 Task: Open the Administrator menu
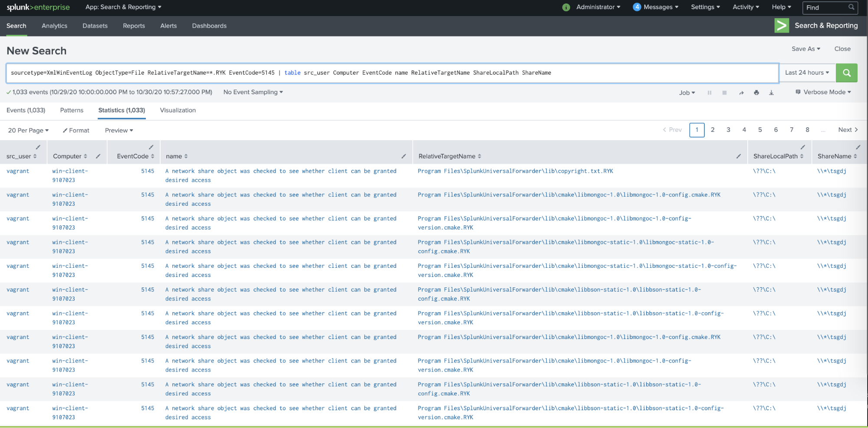pos(598,7)
